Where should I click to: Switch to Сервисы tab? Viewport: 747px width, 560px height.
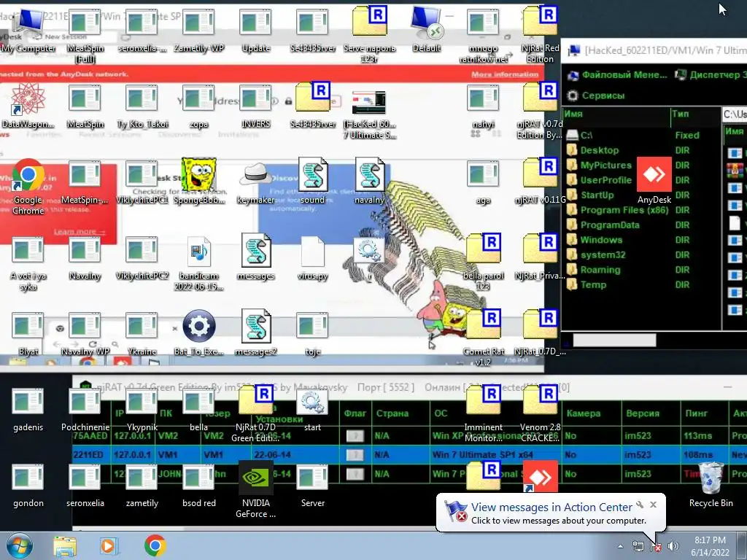coord(596,96)
